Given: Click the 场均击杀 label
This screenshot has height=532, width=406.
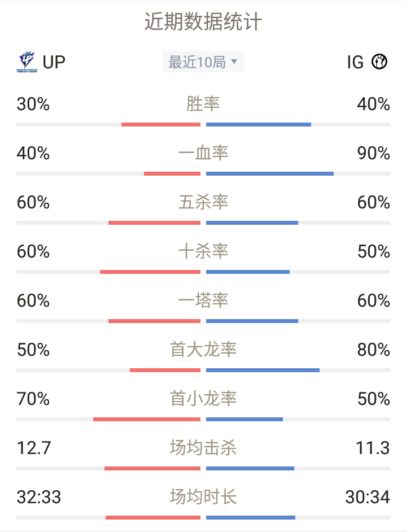Looking at the screenshot, I should tap(203, 448).
